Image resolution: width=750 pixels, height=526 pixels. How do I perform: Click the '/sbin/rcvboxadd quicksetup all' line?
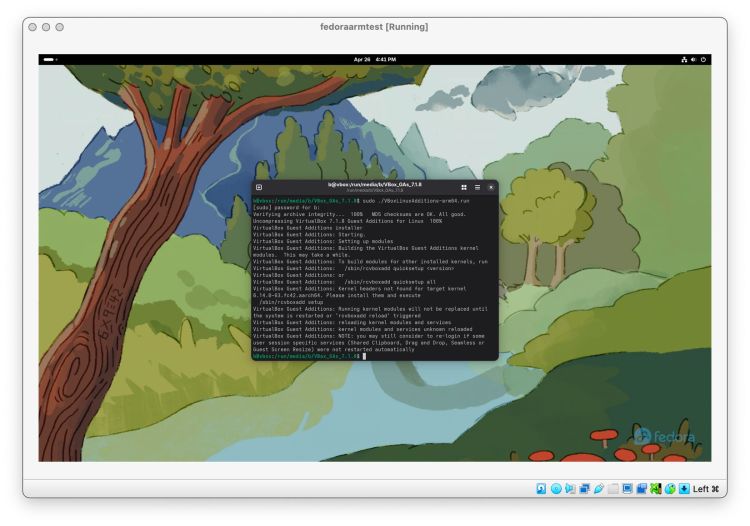tap(344, 282)
